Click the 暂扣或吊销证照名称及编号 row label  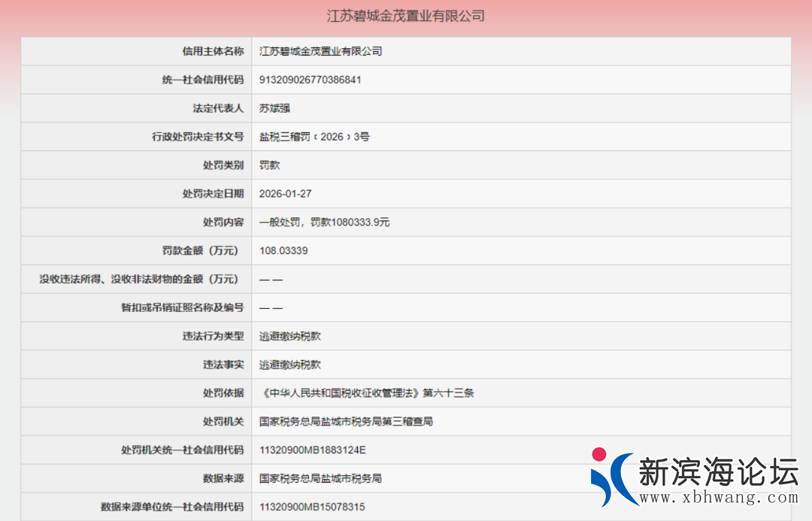pos(182,307)
